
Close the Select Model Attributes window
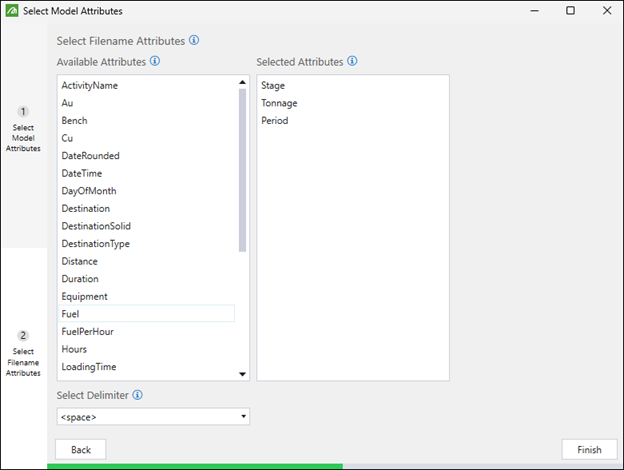click(x=607, y=11)
